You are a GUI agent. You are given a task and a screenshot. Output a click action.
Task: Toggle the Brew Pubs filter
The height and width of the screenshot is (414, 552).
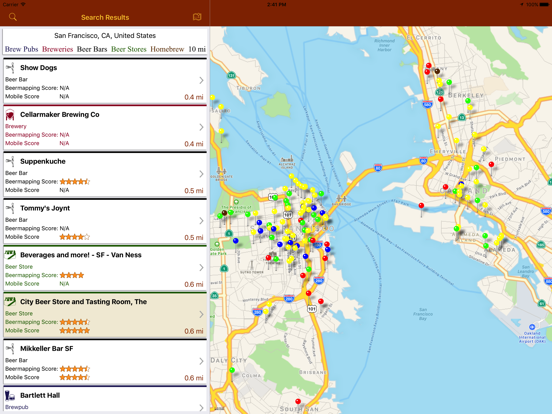click(21, 49)
